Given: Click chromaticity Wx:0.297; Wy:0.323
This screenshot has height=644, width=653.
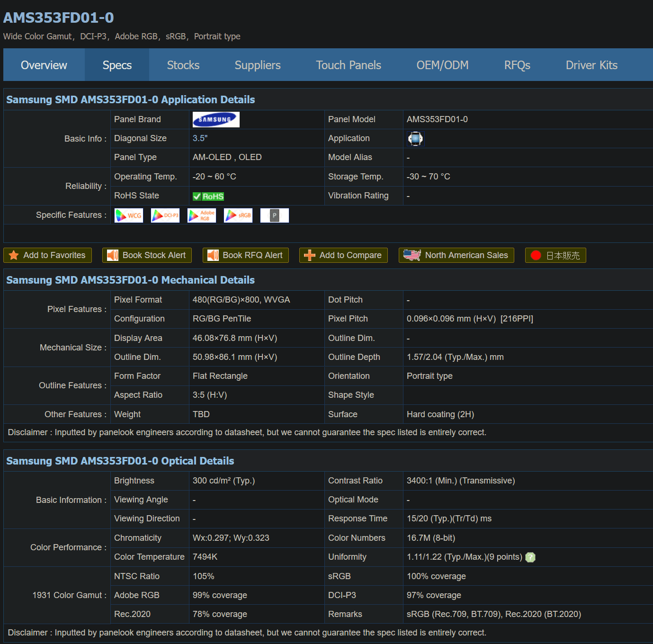Looking at the screenshot, I should 231,538.
